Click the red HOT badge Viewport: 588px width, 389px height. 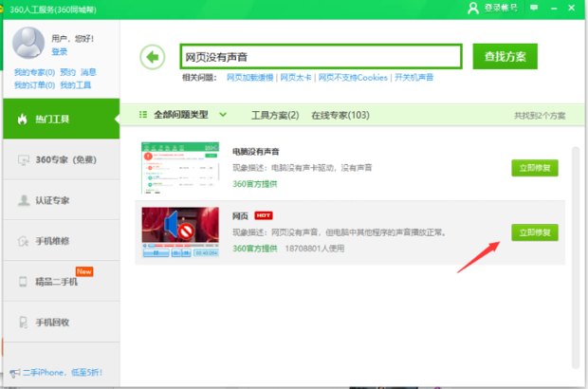point(264,215)
